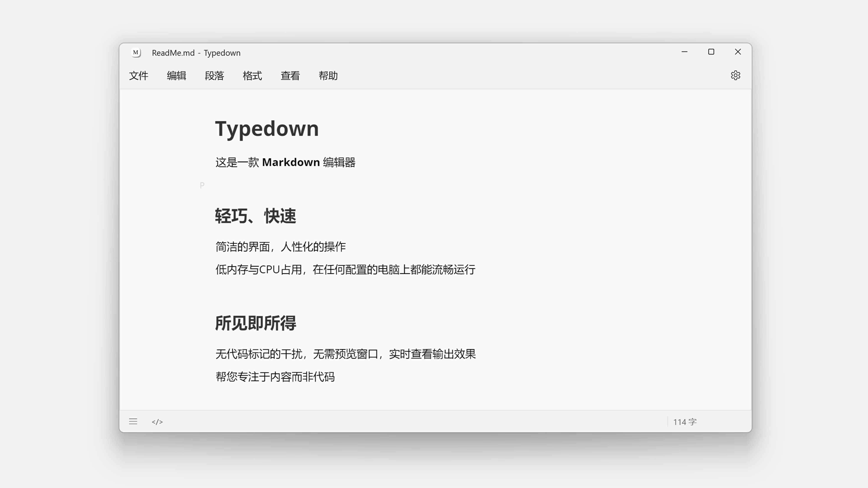The width and height of the screenshot is (868, 488).
Task: Maximize the Typedown window
Action: pos(711,52)
